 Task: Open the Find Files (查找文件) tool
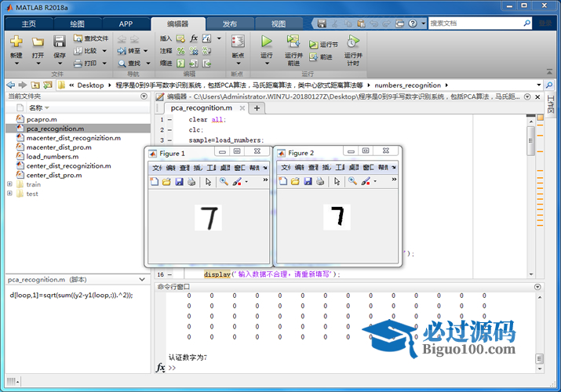point(90,38)
